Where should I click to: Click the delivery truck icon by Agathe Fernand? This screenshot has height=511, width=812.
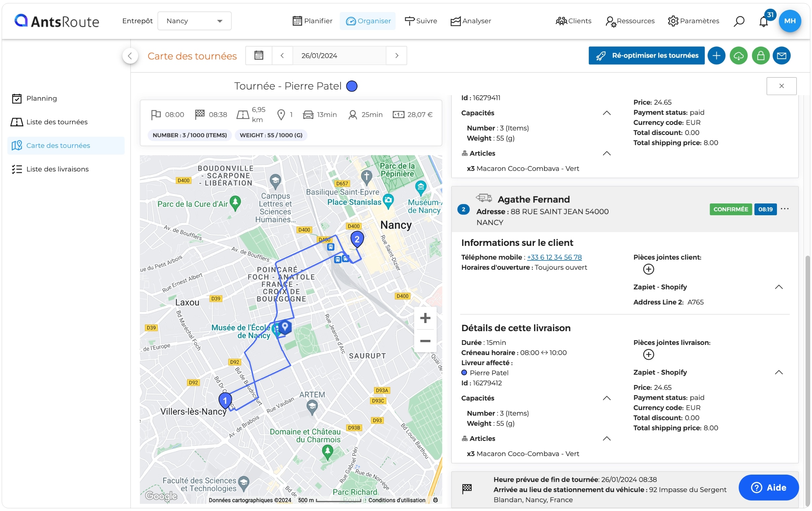(x=483, y=198)
